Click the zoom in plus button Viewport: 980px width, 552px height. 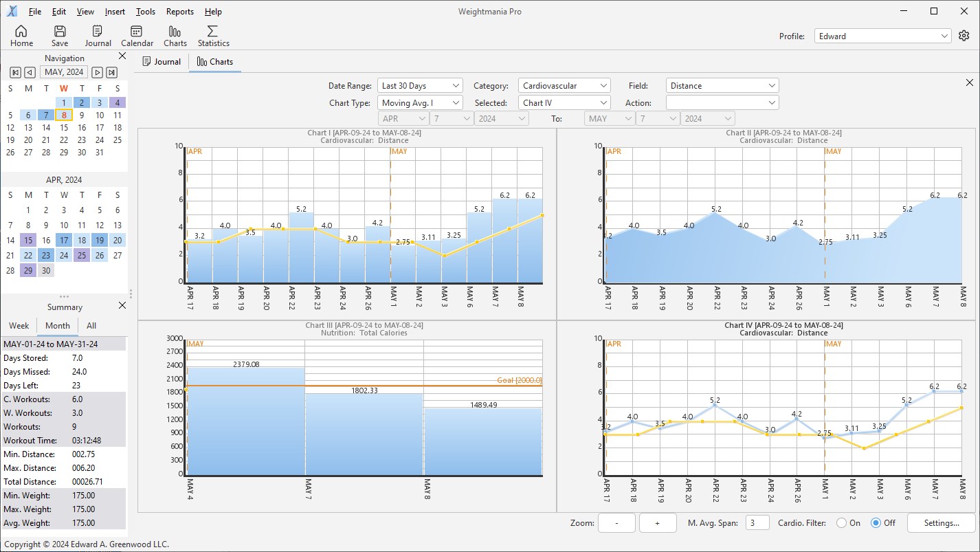(658, 523)
